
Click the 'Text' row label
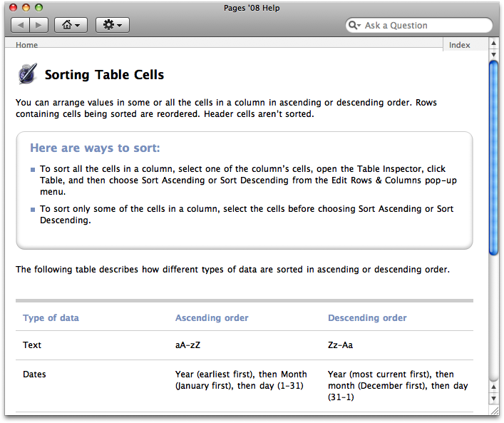pyautogui.click(x=32, y=345)
